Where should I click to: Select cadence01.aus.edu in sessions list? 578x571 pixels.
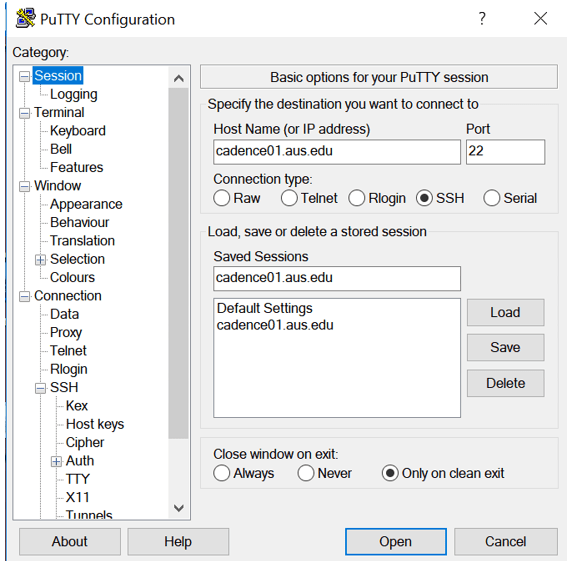275,325
